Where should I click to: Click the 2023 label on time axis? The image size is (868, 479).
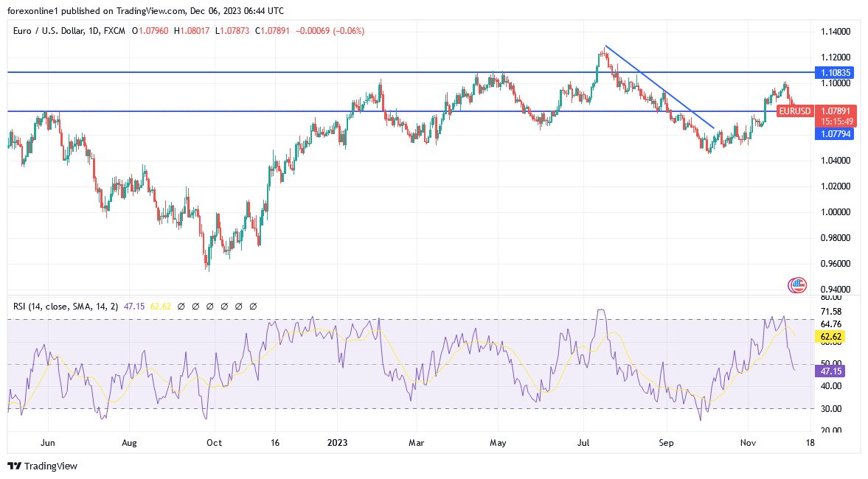coord(337,442)
